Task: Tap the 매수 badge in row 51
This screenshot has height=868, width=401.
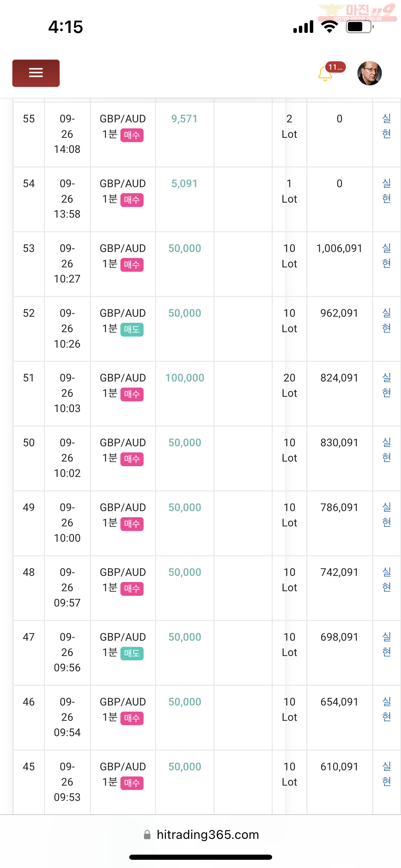Action: (x=132, y=394)
